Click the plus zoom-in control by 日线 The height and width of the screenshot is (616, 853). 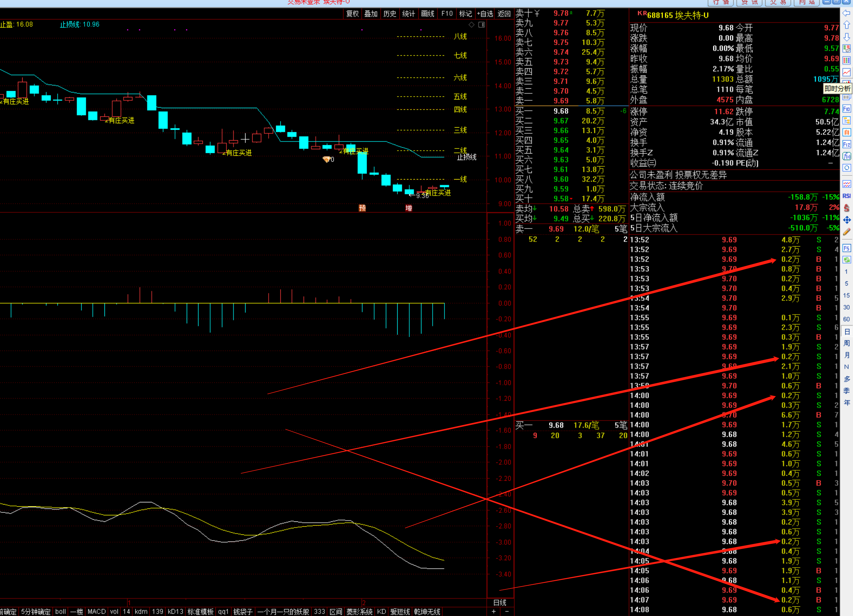[x=494, y=611]
